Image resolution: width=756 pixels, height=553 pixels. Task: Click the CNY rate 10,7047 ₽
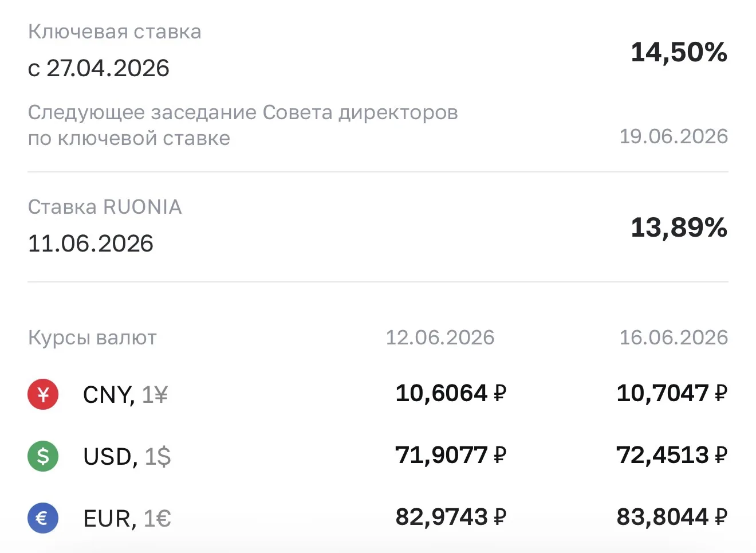click(672, 393)
